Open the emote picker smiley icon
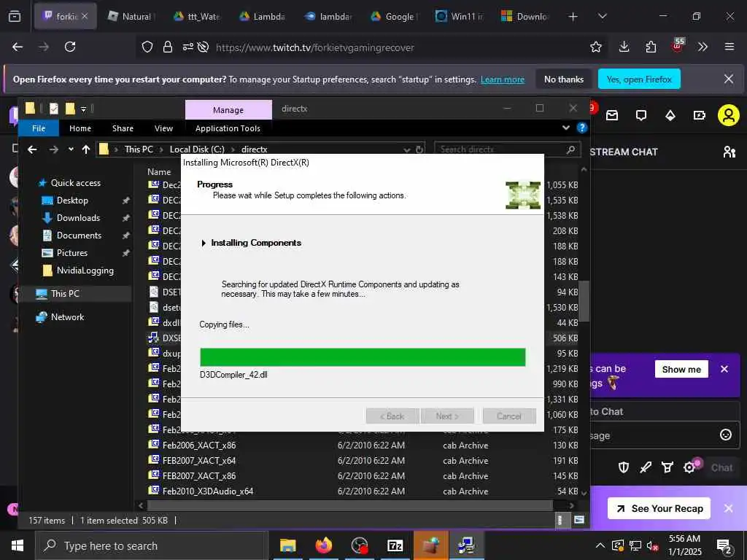The height and width of the screenshot is (560, 747). tap(725, 435)
